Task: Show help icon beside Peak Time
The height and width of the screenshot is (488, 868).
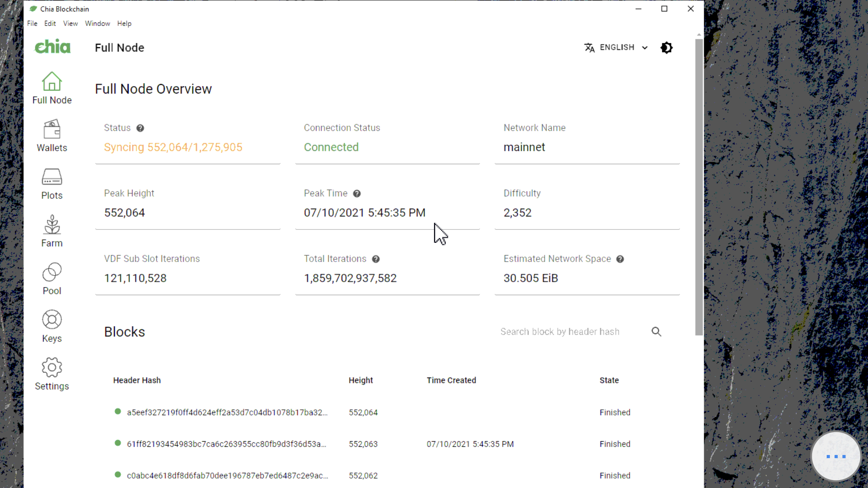Action: [x=357, y=194]
